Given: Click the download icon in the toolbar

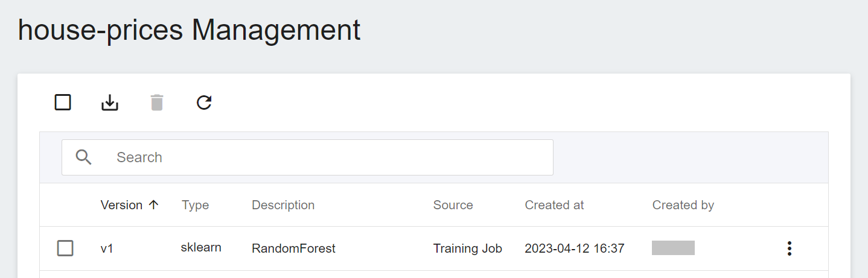Looking at the screenshot, I should tap(109, 103).
